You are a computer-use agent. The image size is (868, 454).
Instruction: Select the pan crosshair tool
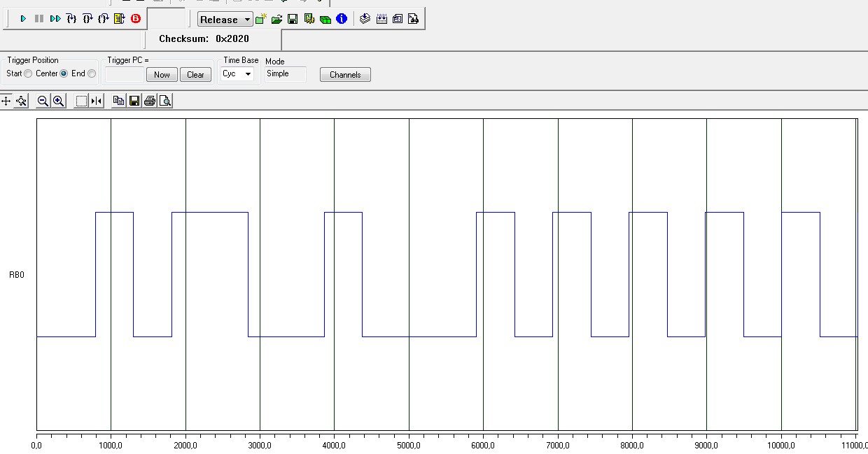pos(6,101)
